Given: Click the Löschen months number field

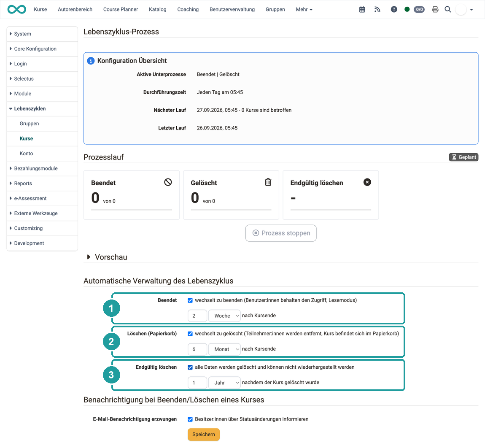Looking at the screenshot, I should [197, 349].
